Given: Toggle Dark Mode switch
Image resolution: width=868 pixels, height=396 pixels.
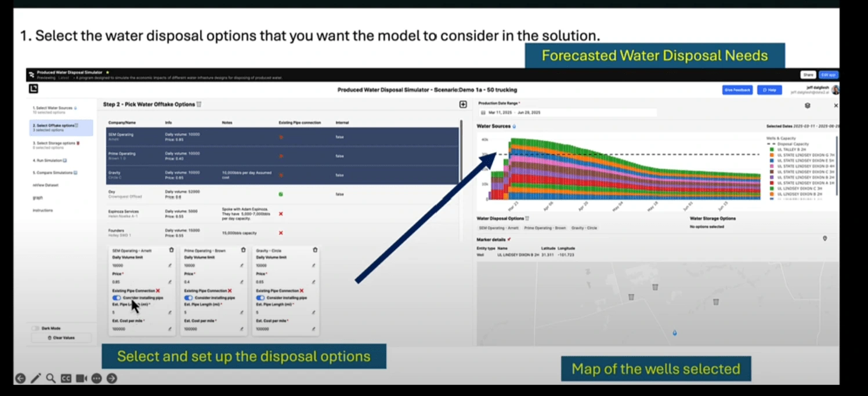Looking at the screenshot, I should 36,329.
